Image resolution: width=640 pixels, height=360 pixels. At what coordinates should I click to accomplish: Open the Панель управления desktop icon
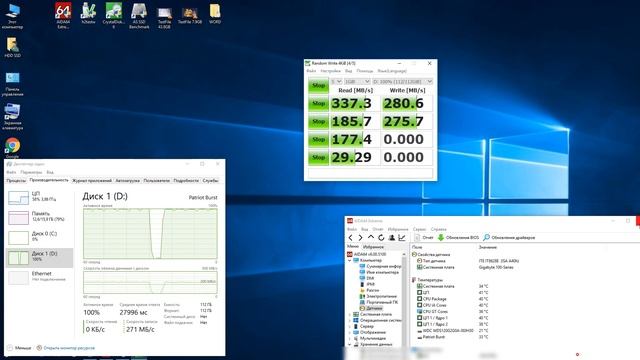click(x=13, y=84)
